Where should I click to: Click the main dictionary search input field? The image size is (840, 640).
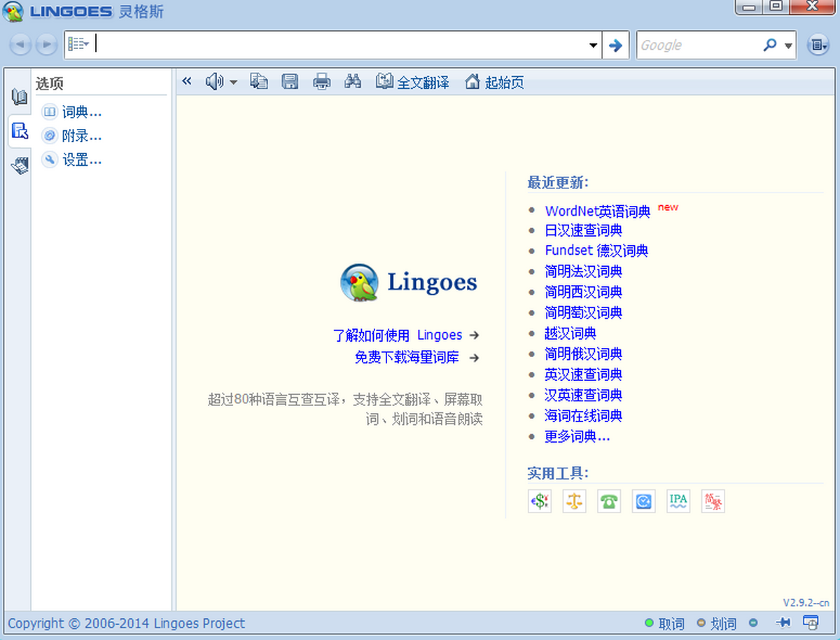(x=343, y=46)
